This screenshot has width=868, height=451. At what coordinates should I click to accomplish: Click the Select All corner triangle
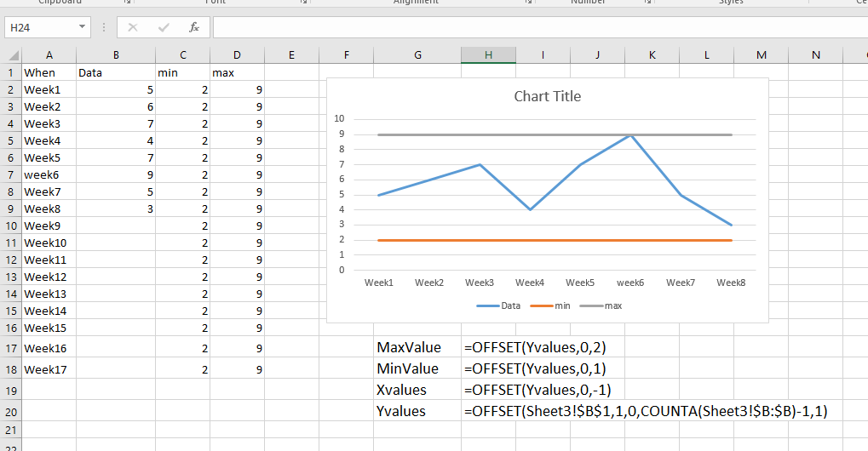point(13,55)
